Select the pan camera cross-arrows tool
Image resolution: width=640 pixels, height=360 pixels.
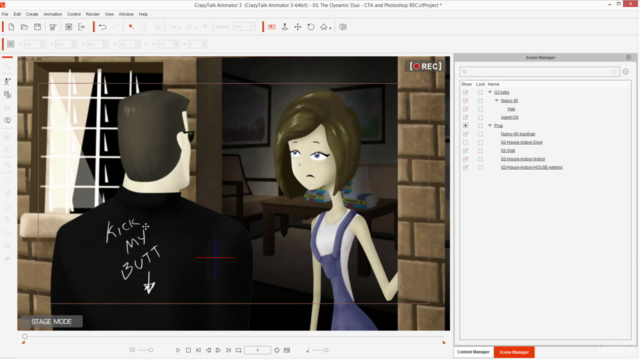(298, 27)
